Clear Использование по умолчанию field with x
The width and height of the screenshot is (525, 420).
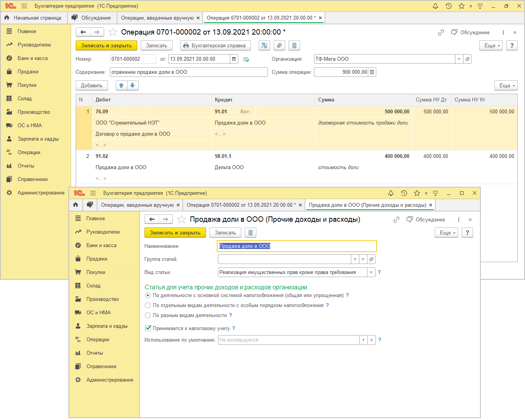pos(371,340)
